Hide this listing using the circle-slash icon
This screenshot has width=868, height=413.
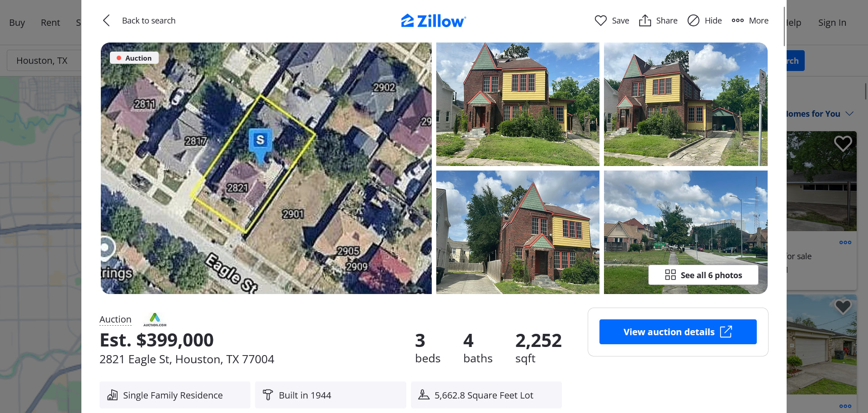(x=693, y=20)
